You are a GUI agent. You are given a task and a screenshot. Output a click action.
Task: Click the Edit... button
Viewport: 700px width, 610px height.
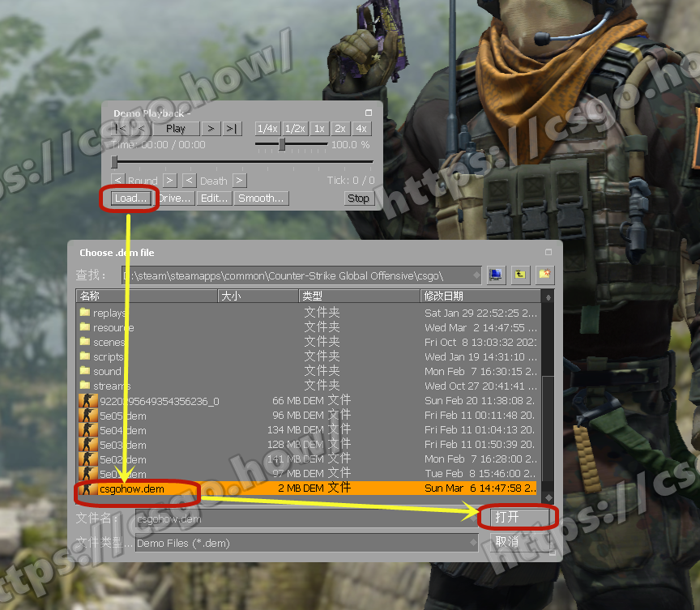click(x=214, y=198)
